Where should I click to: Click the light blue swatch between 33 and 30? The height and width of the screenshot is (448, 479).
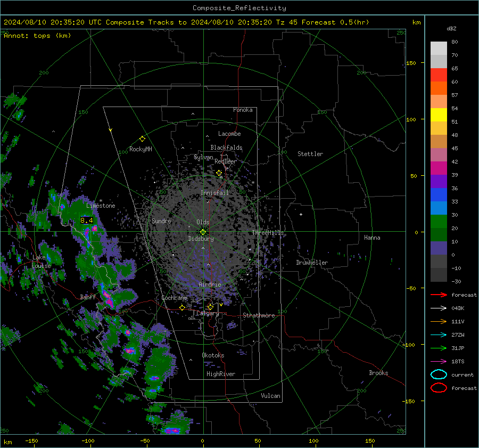439,208
